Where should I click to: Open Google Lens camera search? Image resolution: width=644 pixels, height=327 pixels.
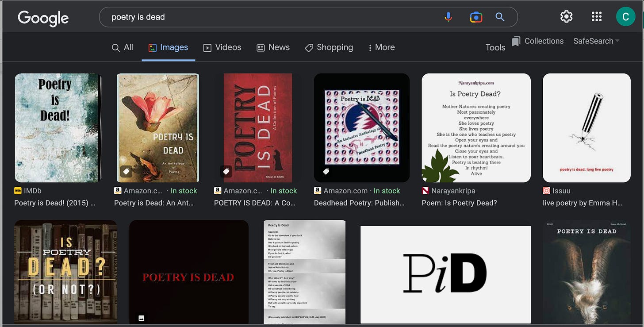[x=476, y=17]
